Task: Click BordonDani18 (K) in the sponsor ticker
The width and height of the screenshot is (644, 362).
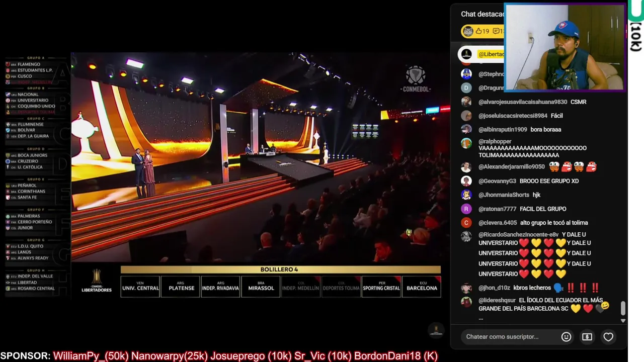Action: point(396,356)
